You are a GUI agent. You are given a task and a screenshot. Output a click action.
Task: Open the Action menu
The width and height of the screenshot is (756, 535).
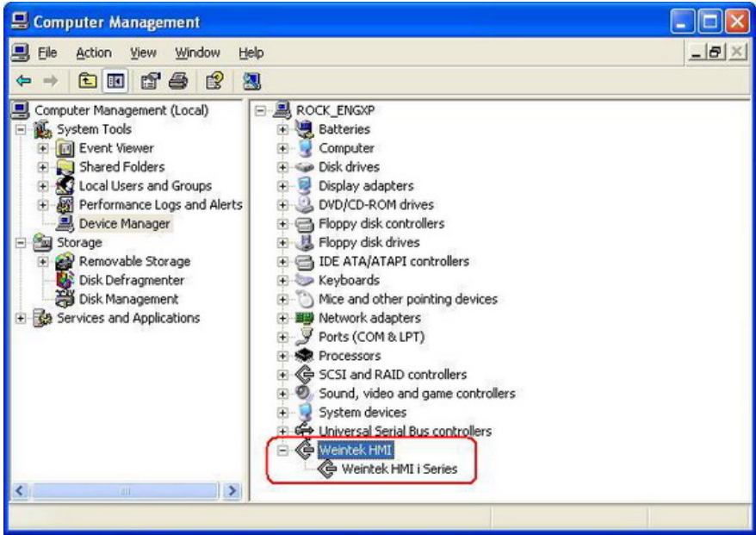click(x=94, y=53)
